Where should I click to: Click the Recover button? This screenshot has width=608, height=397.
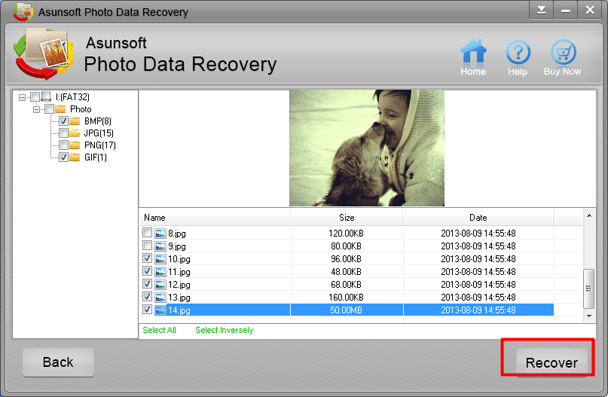(551, 362)
